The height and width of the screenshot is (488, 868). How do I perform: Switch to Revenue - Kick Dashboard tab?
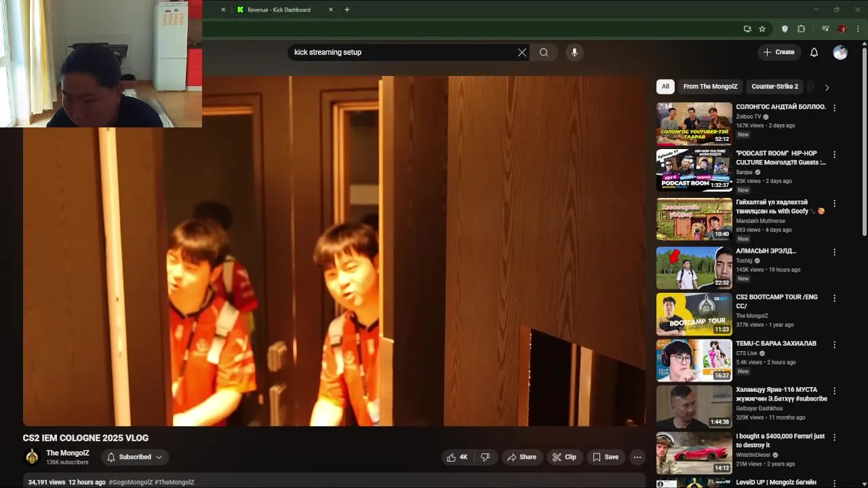pos(279,9)
